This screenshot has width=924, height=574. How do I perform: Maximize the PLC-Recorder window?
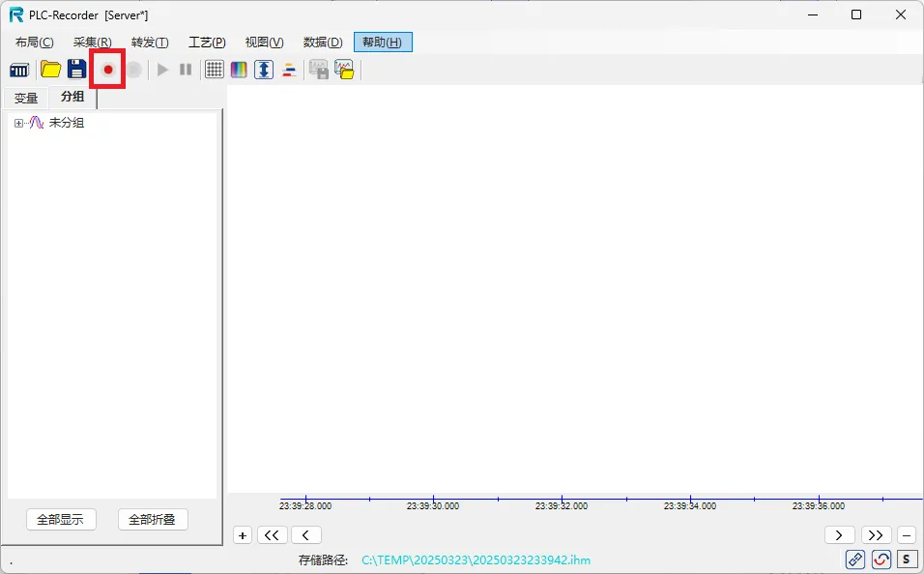point(856,14)
